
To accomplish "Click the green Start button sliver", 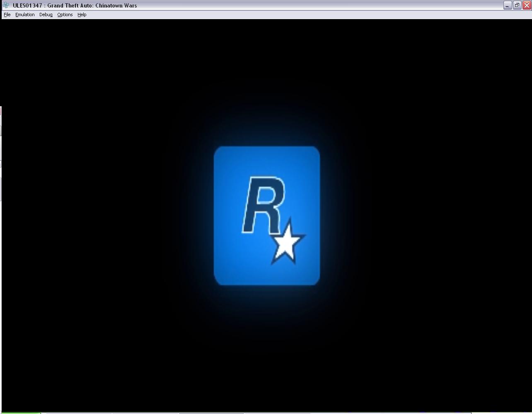I will [20, 413].
